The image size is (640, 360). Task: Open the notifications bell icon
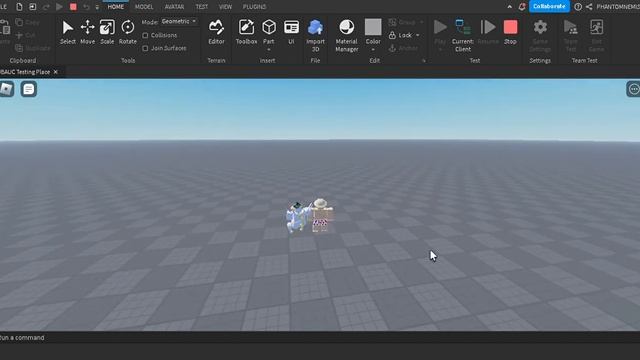522,7
